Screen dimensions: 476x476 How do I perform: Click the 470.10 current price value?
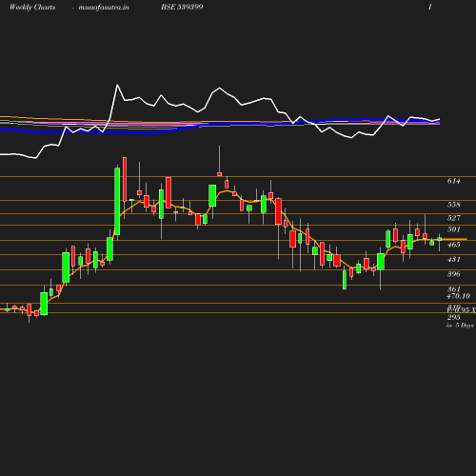coord(458,296)
